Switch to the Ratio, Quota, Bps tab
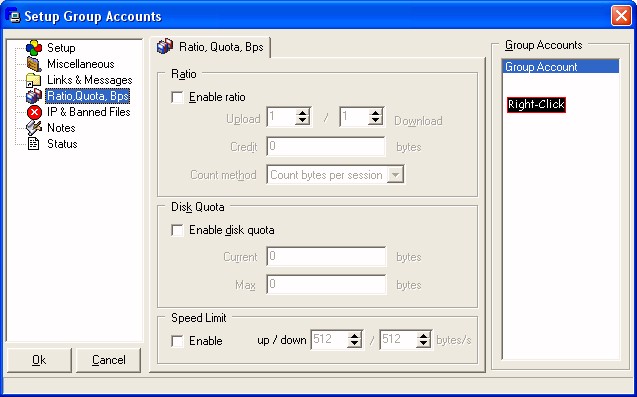This screenshot has width=637, height=397. [210, 47]
